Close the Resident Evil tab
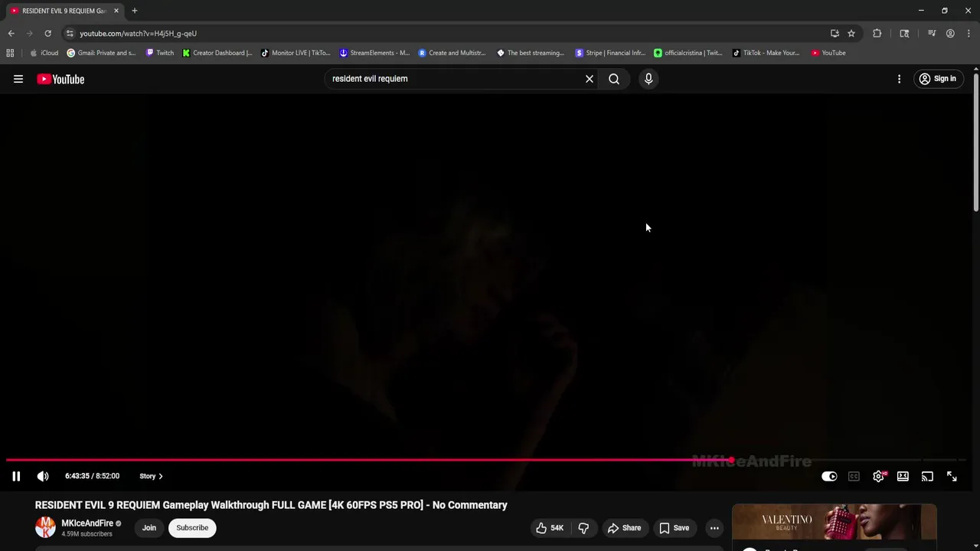Viewport: 980px width, 551px height. [x=116, y=11]
